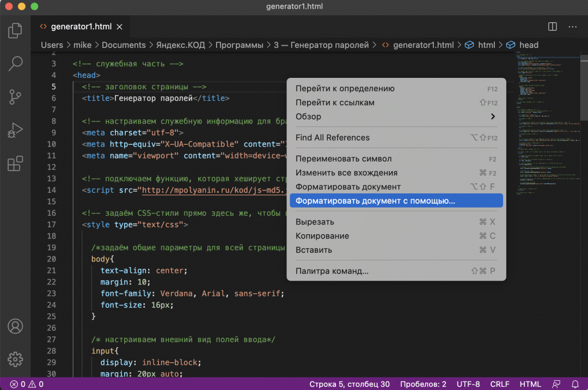Expand the Обзор submenu arrow
Screen dimensions: 588x390
pos(492,117)
